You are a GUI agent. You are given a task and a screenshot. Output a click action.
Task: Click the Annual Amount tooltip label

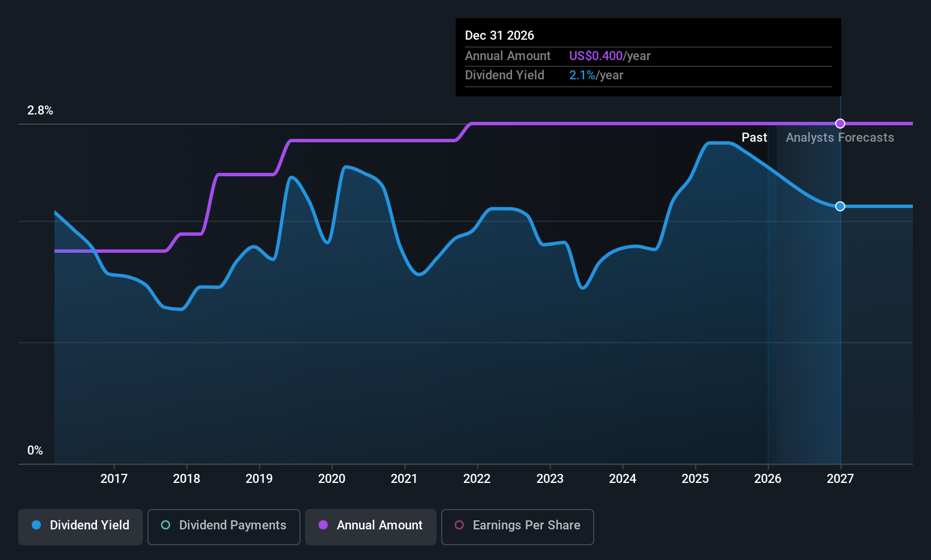coord(508,56)
